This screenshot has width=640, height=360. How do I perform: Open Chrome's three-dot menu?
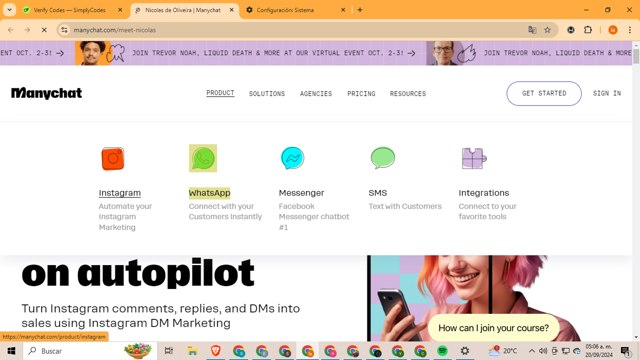point(630,30)
